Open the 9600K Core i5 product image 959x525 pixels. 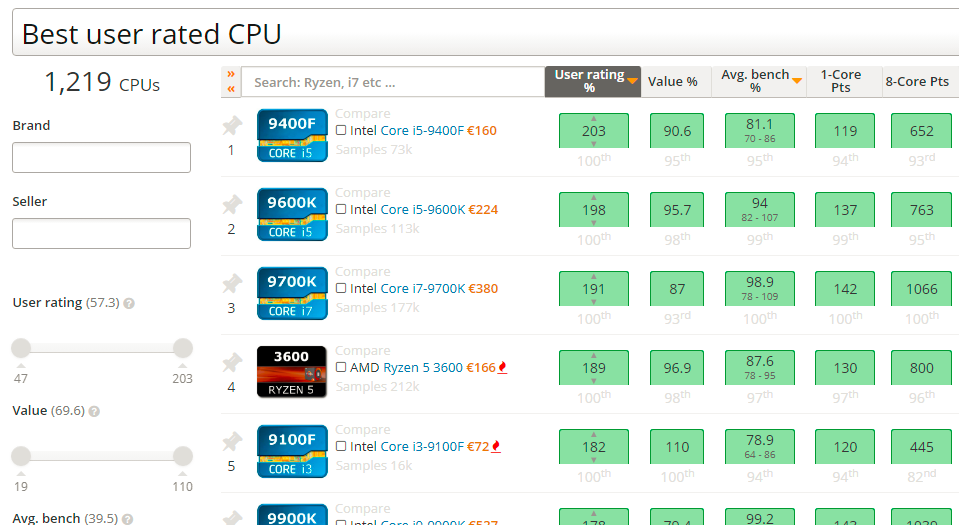tap(292, 214)
